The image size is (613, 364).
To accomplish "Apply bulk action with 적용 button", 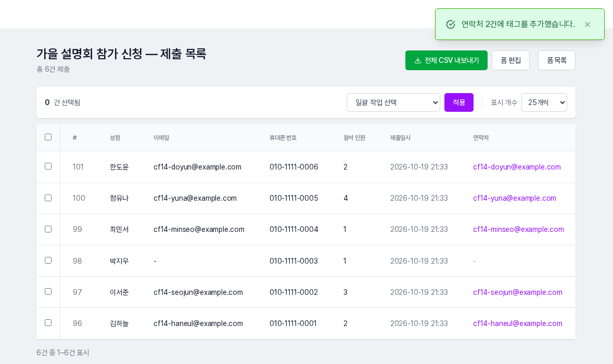I will [458, 102].
